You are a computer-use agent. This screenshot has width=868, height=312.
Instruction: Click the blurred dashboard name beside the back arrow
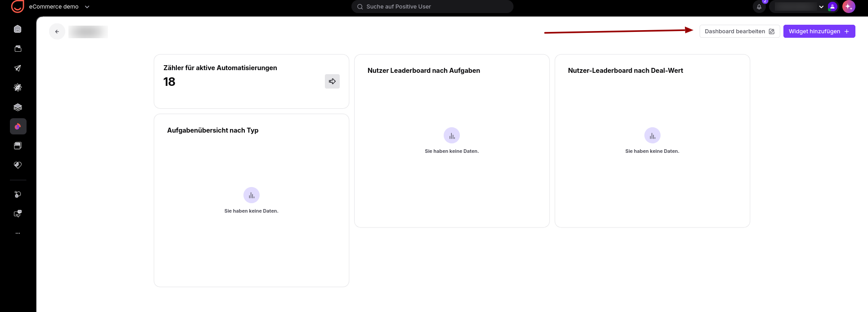click(88, 31)
